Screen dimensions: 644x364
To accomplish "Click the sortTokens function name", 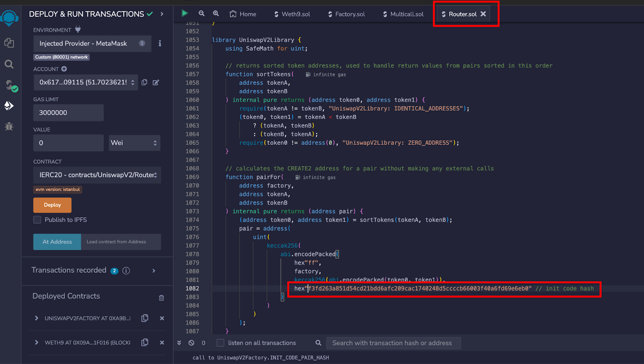I will [x=274, y=74].
